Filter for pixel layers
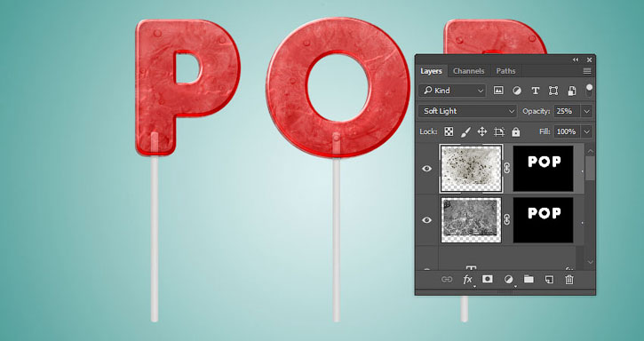The image size is (644, 341). [x=498, y=91]
